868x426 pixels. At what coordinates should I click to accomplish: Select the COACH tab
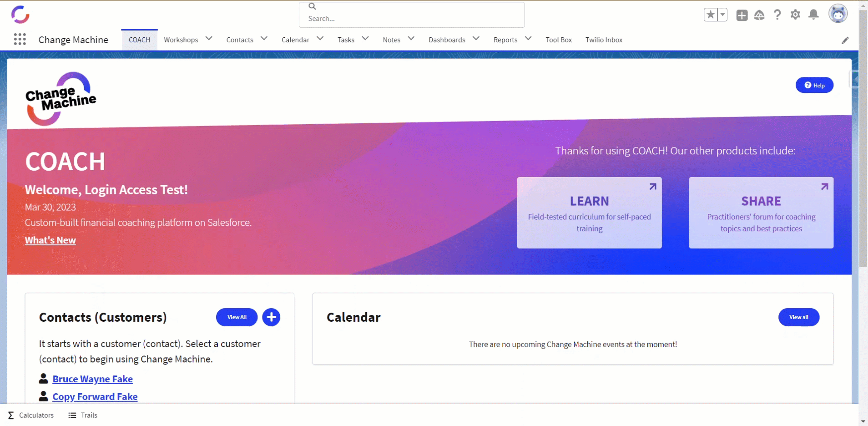point(139,40)
